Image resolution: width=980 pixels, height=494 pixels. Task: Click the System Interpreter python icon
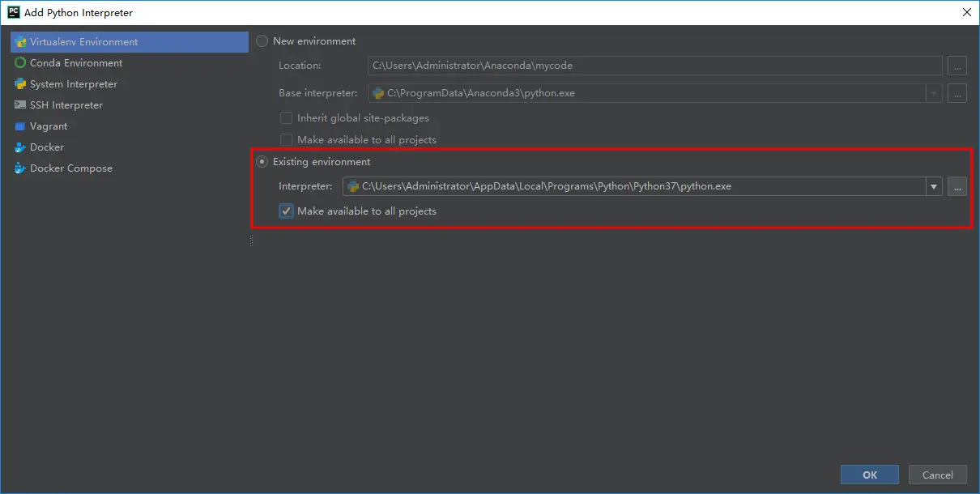20,84
